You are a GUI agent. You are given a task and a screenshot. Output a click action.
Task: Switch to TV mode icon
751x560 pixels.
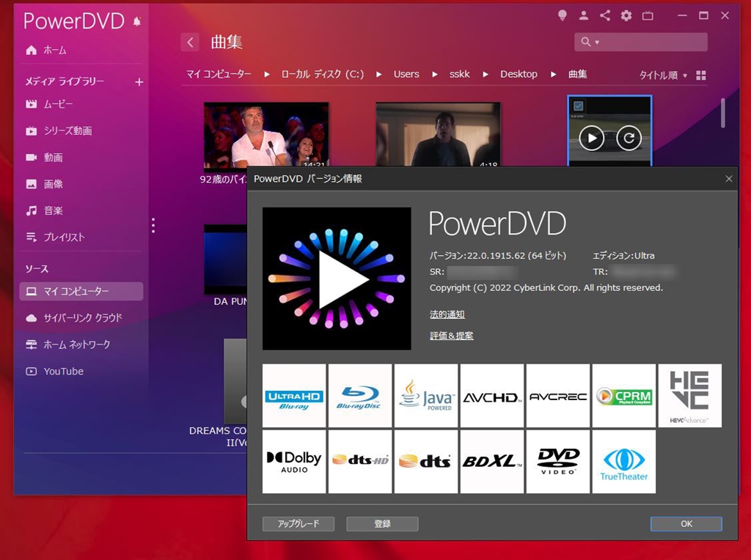(648, 16)
